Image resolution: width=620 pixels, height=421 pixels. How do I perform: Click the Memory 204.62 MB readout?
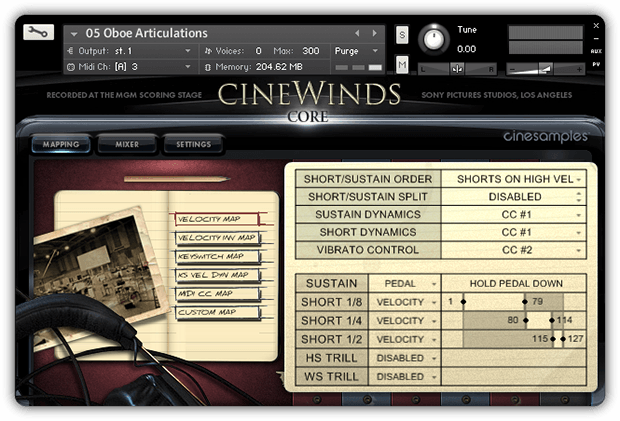279,67
